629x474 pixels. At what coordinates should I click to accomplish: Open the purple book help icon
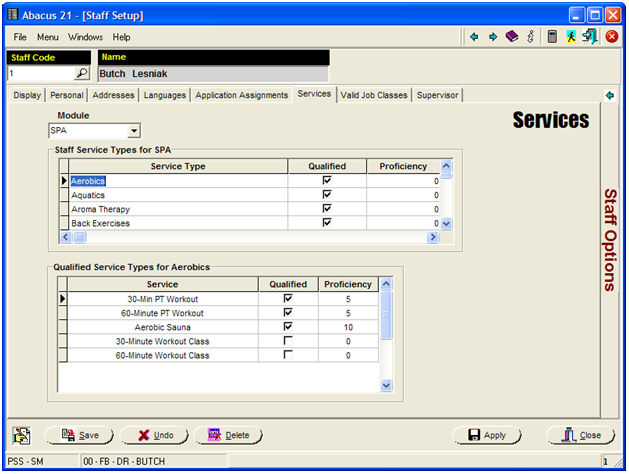511,37
